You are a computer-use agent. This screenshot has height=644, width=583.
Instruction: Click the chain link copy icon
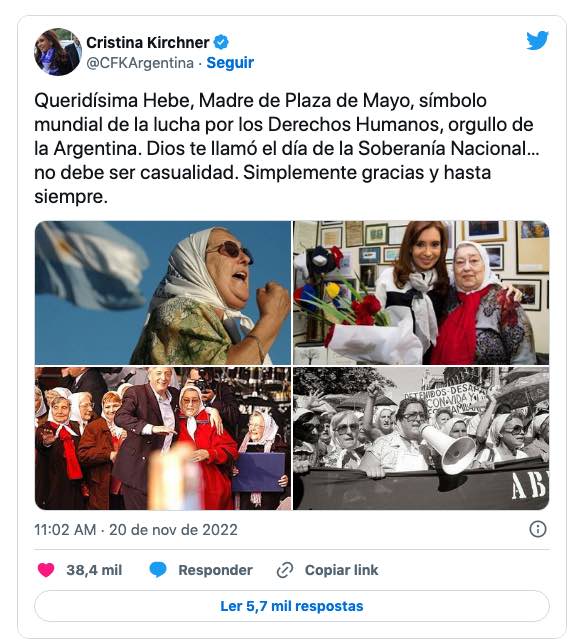[285, 570]
